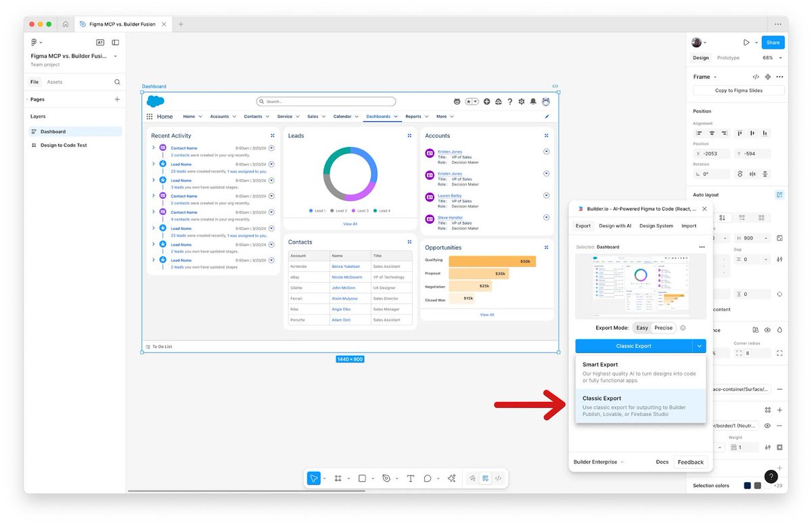The width and height of the screenshot is (812, 525).
Task: Open the Frame type dropdown
Action: (x=704, y=77)
